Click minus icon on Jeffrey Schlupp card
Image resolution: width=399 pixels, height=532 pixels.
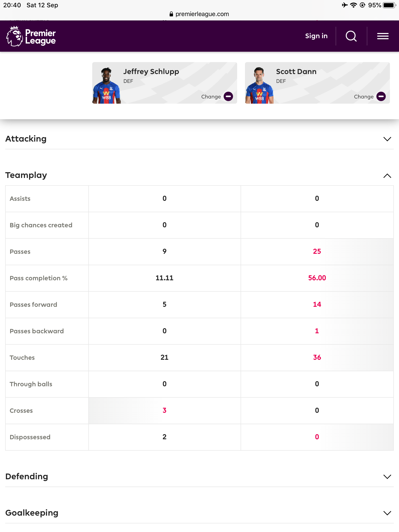[x=228, y=96]
